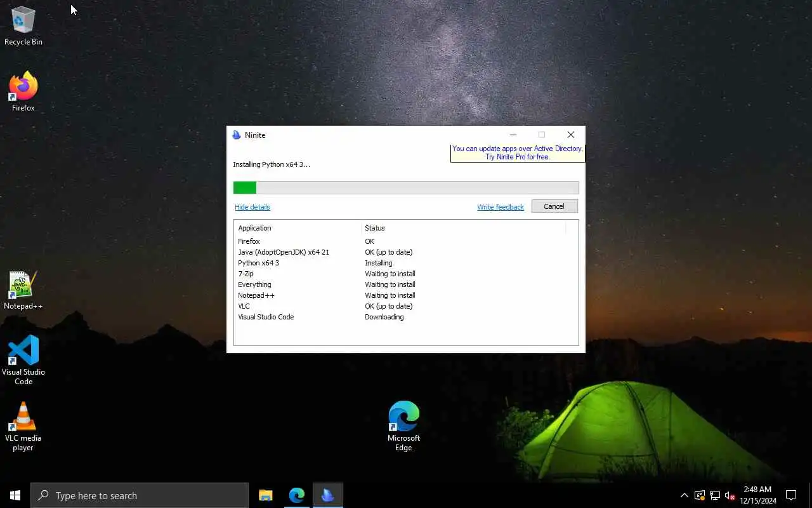
Task: Click in the taskbar search box
Action: [x=140, y=495]
